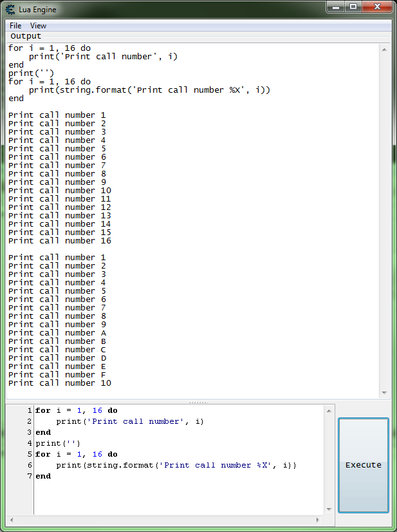Click the 'Output' group label

26,36
